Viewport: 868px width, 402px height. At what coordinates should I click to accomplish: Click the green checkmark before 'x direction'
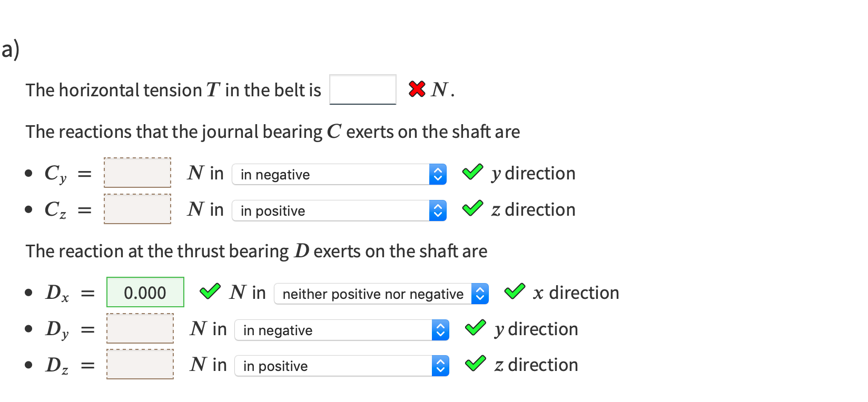(515, 292)
